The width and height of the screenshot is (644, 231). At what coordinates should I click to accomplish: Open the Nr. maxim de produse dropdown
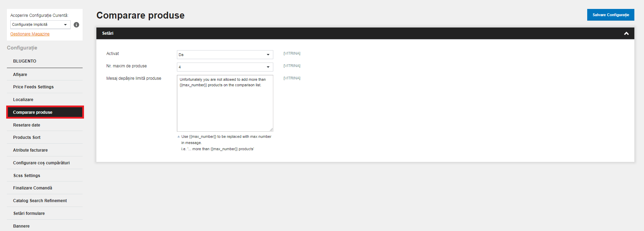coord(225,67)
